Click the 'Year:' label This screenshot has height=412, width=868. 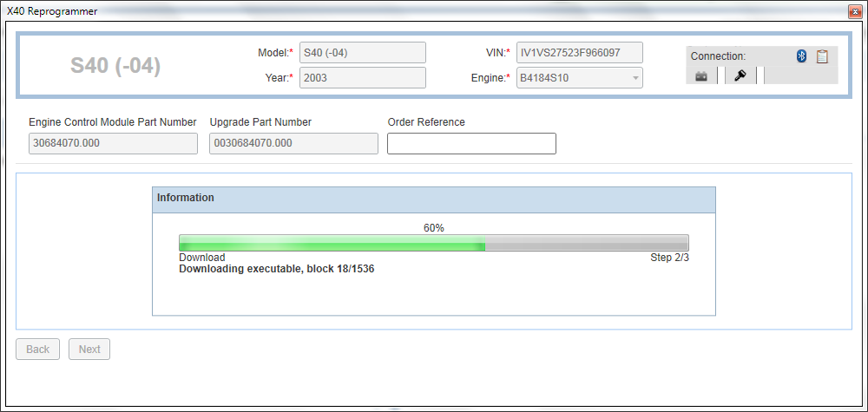(x=279, y=78)
